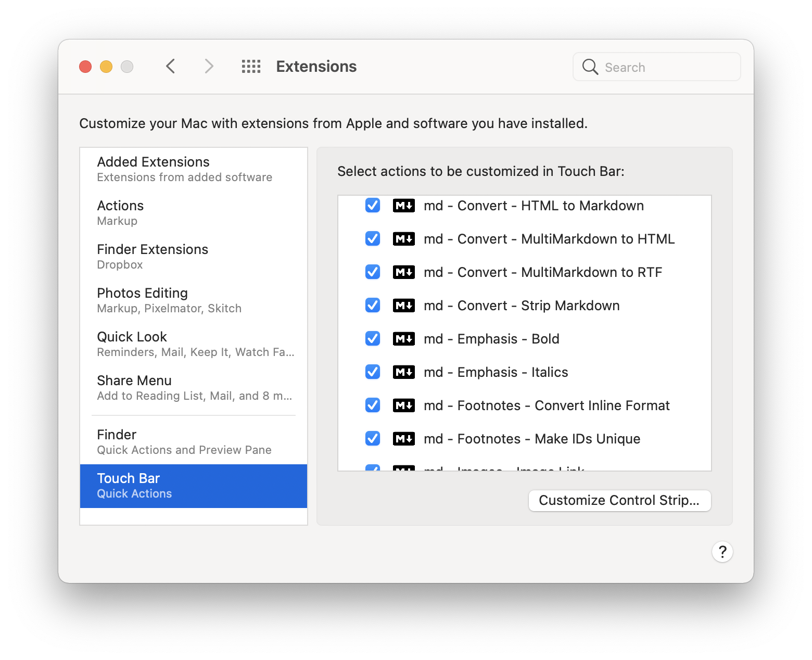Select Photos Editing category
This screenshot has width=812, height=660.
click(x=194, y=300)
